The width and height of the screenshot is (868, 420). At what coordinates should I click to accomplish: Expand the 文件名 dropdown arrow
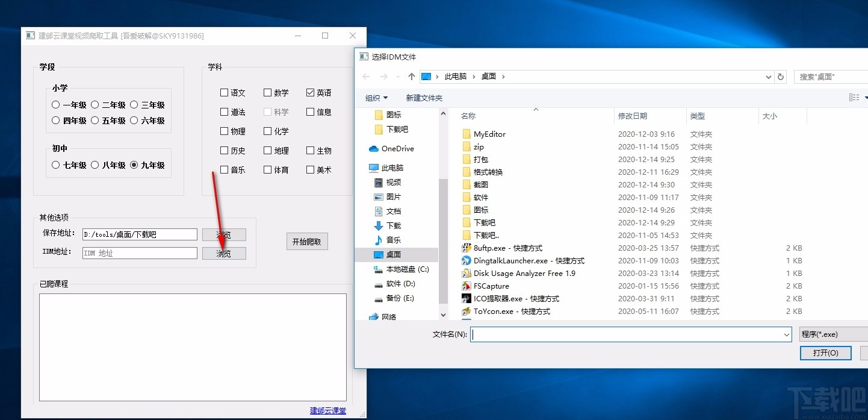[786, 334]
